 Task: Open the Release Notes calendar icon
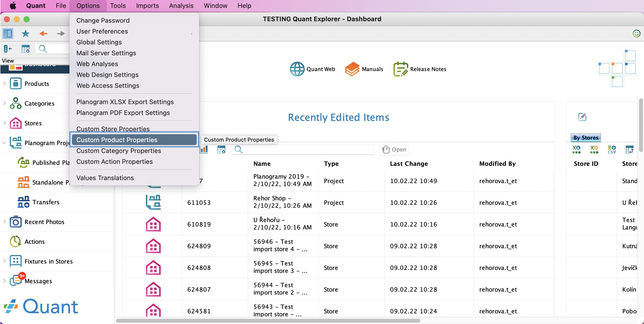(x=401, y=69)
